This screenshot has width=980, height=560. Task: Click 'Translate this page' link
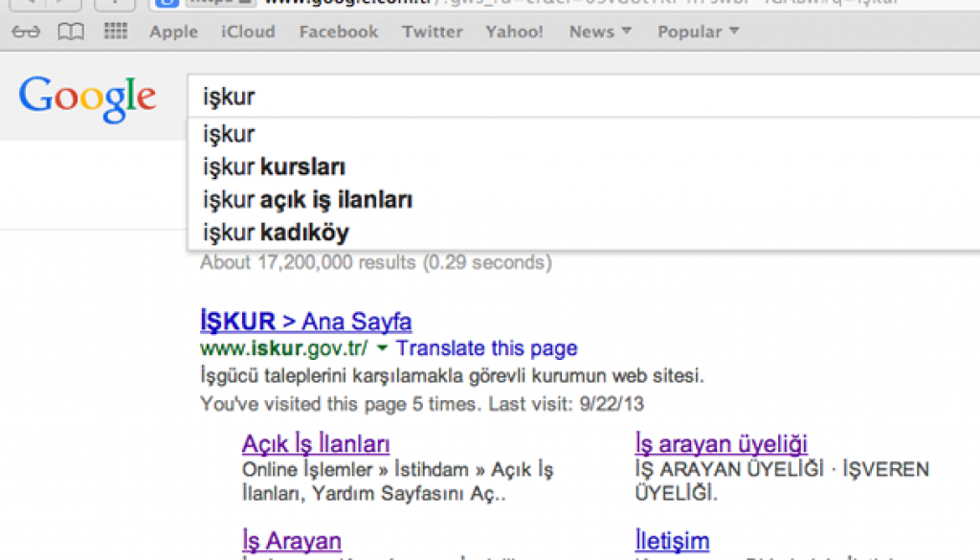tap(487, 348)
